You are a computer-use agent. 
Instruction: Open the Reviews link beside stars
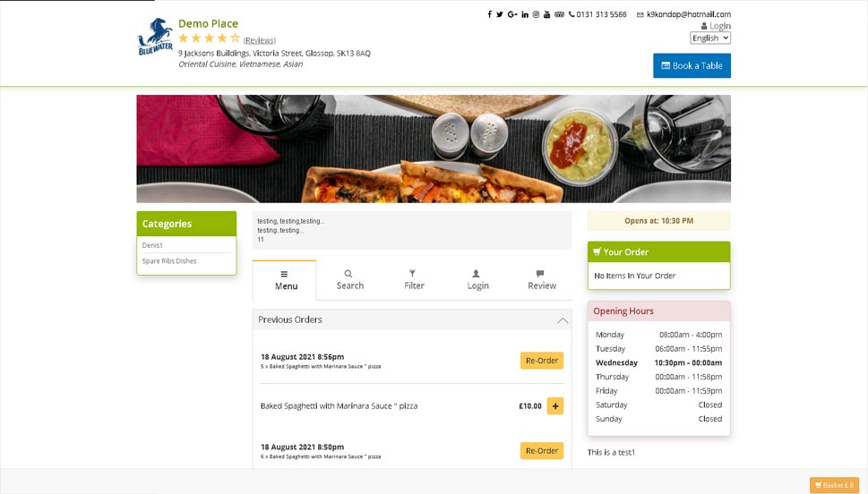click(x=260, y=40)
